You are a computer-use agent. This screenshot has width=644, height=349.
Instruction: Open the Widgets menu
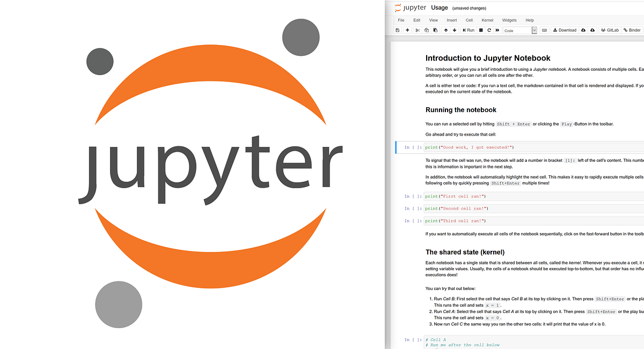pos(509,20)
